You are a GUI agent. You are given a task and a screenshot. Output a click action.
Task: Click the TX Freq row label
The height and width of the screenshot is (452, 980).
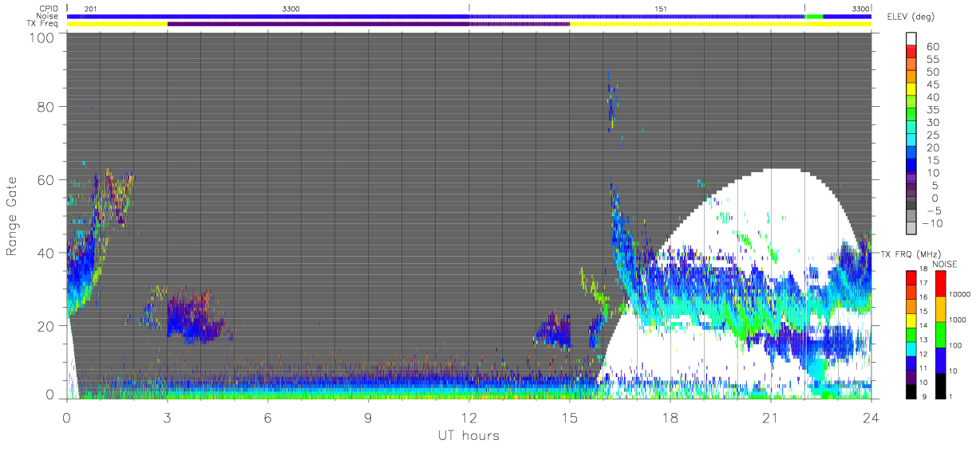tap(43, 24)
